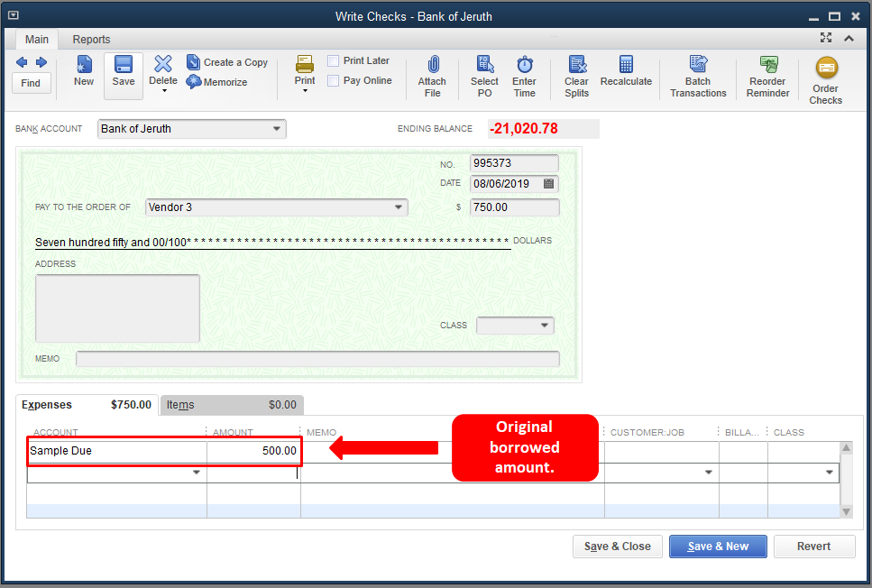Edit the check number field
This screenshot has width=872, height=588.
tap(514, 163)
